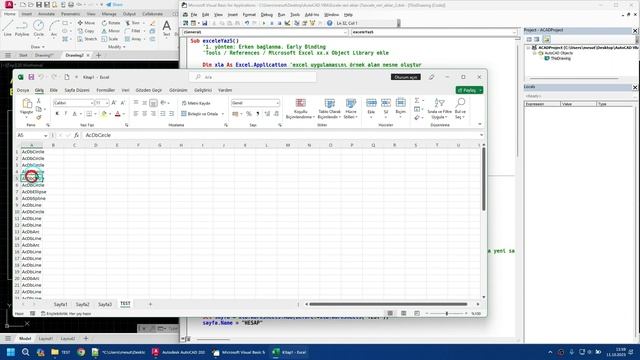
Task: Switch to the Formüller ribbon tab
Action: click(106, 90)
